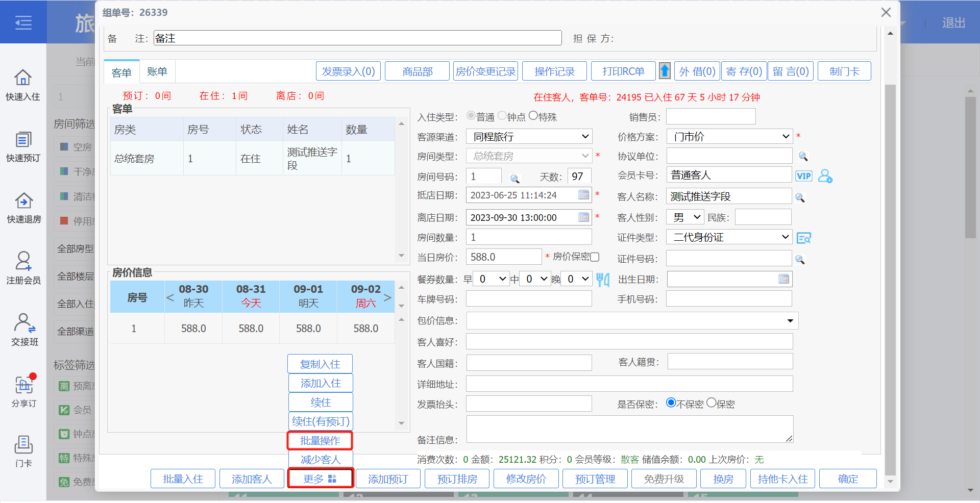Viewport: 980px width, 503px height.
Task: Open calendar icon for 出生日期
Action: click(x=783, y=279)
